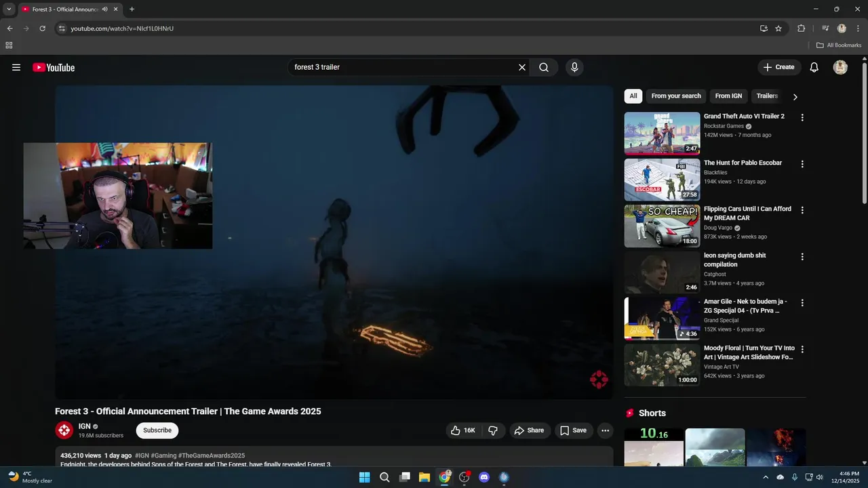Open the apps grid in bookmarks bar
868x488 pixels.
point(9,45)
